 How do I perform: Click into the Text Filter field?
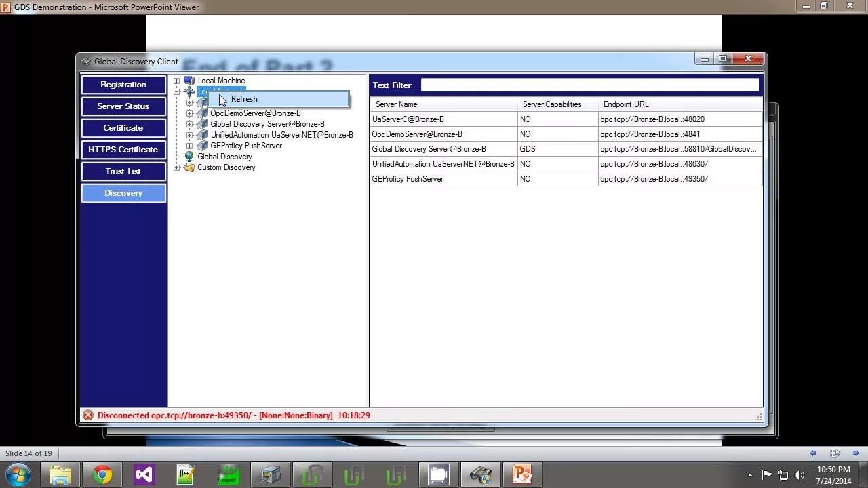[590, 85]
